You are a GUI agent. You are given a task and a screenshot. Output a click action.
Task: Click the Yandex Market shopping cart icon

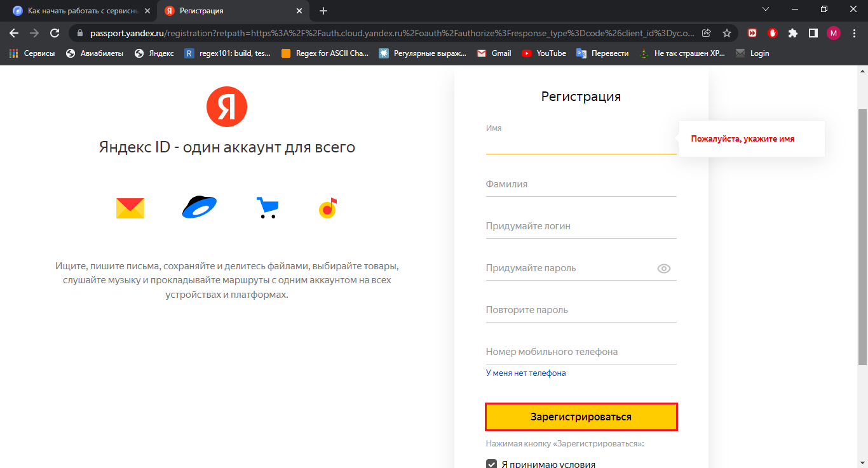click(x=267, y=208)
